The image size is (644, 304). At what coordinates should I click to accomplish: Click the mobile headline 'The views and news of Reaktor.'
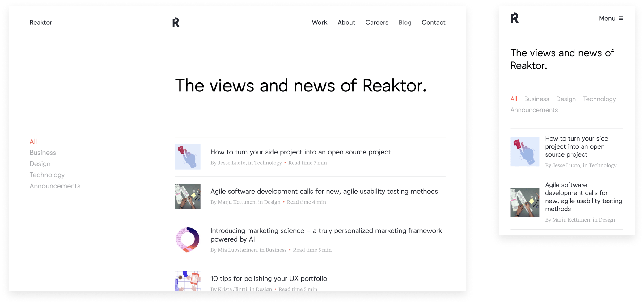562,59
